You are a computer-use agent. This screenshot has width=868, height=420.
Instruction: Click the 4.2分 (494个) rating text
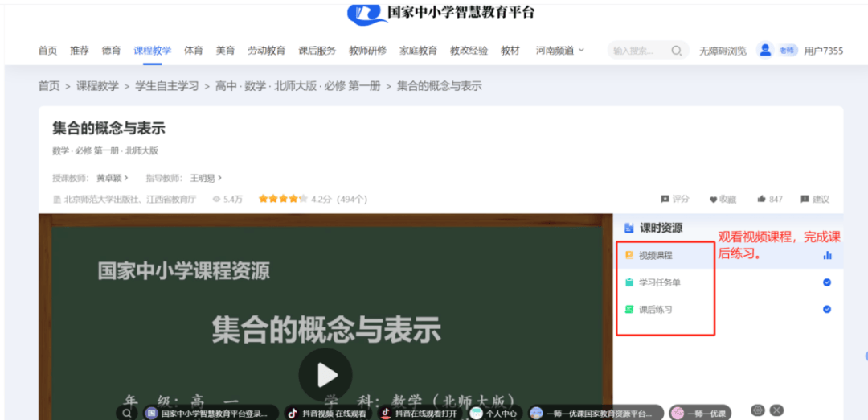pyautogui.click(x=339, y=199)
